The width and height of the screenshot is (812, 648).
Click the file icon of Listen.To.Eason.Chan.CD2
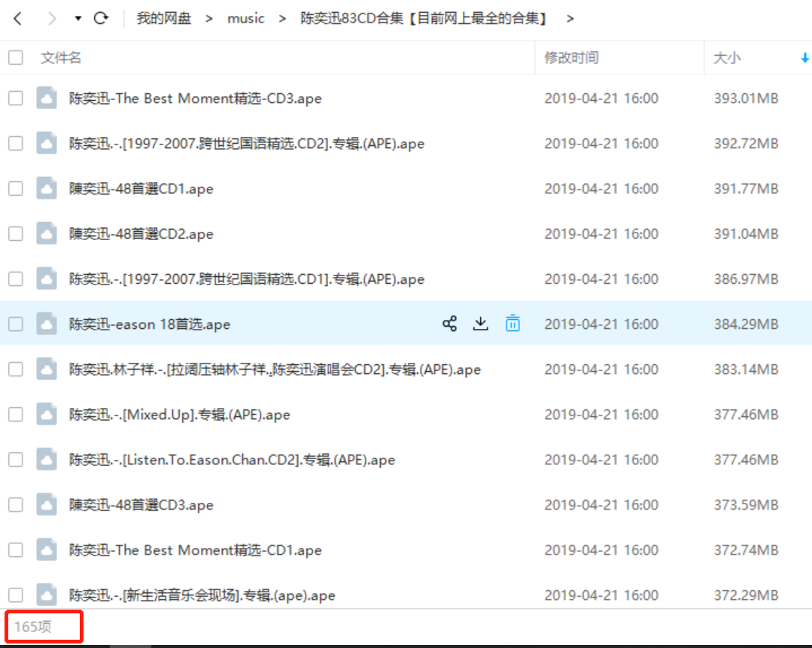click(x=47, y=459)
